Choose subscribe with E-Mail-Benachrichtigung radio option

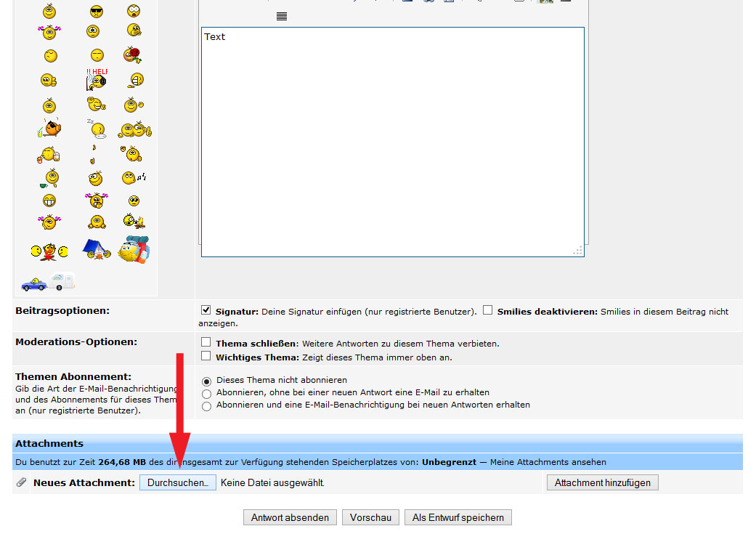click(x=207, y=406)
